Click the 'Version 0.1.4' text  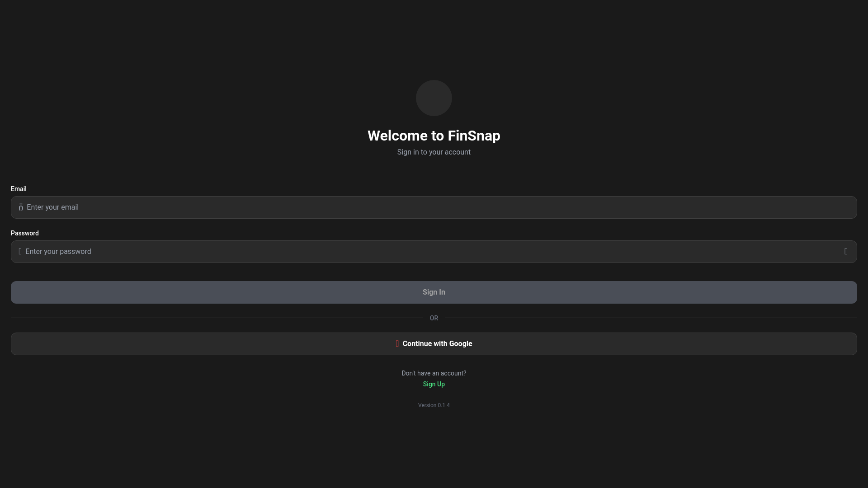(434, 405)
